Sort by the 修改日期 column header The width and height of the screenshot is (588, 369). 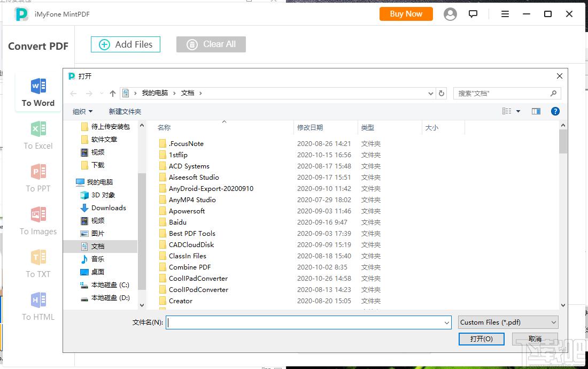pos(310,127)
